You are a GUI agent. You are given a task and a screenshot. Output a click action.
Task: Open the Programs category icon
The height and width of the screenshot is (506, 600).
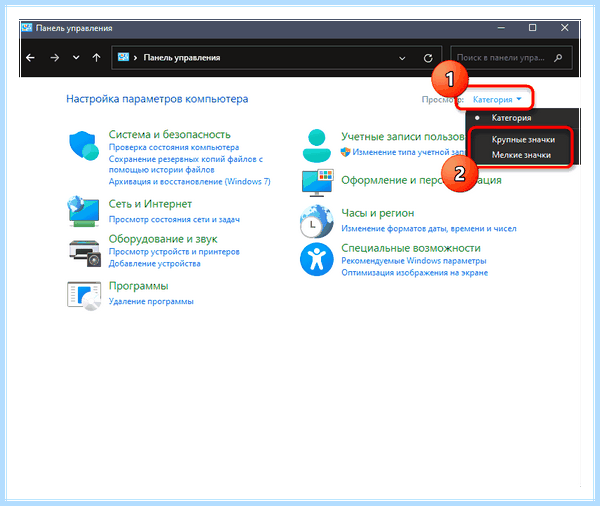(84, 295)
